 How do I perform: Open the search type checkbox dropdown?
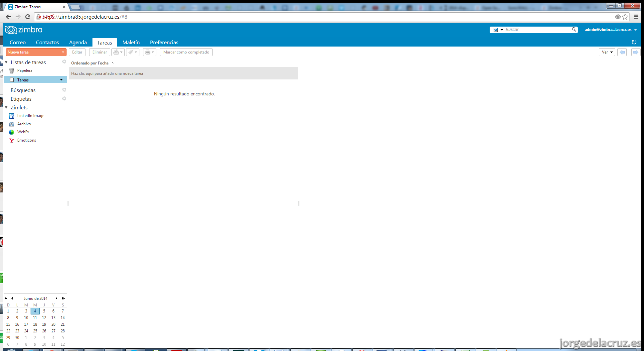[498, 30]
